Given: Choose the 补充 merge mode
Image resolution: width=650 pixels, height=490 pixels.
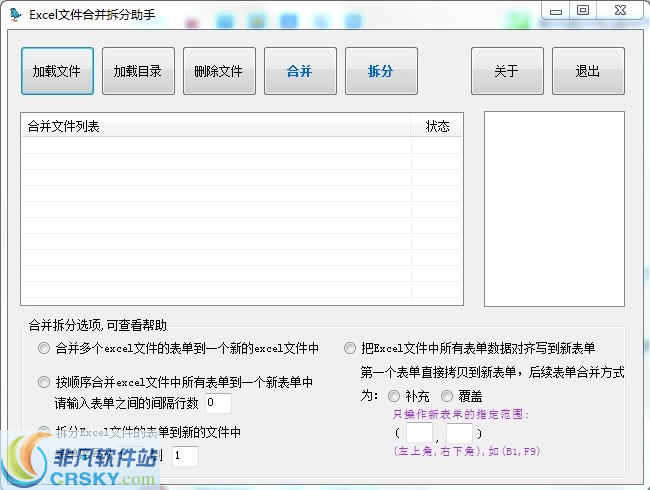Looking at the screenshot, I should (393, 395).
